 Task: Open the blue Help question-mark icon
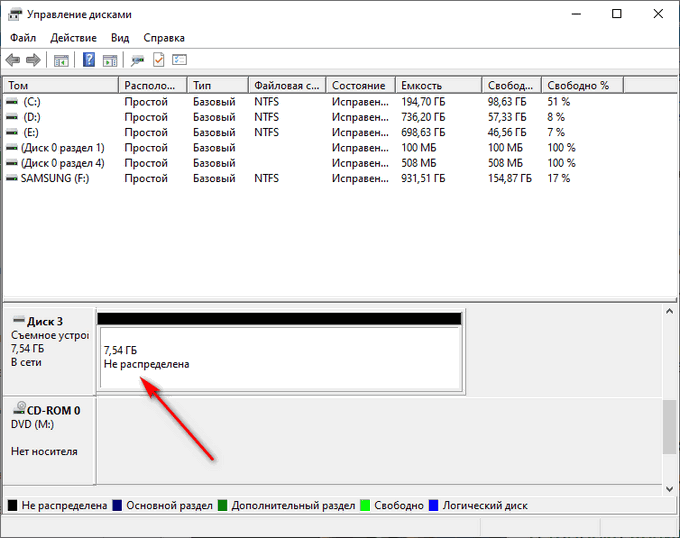coord(89,60)
